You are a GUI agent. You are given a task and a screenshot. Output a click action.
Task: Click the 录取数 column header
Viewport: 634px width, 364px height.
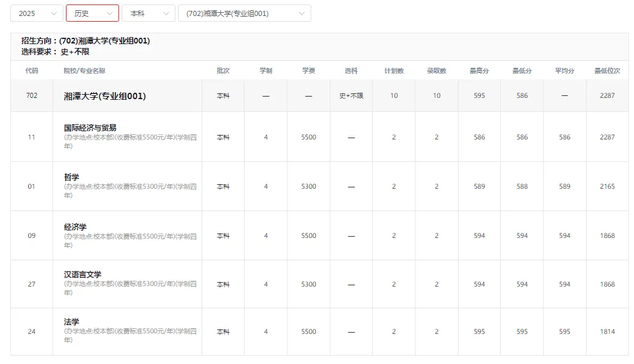[437, 71]
